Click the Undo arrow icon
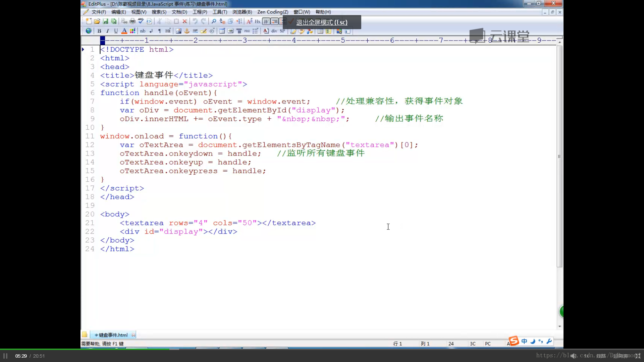The width and height of the screenshot is (644, 362). tap(195, 21)
